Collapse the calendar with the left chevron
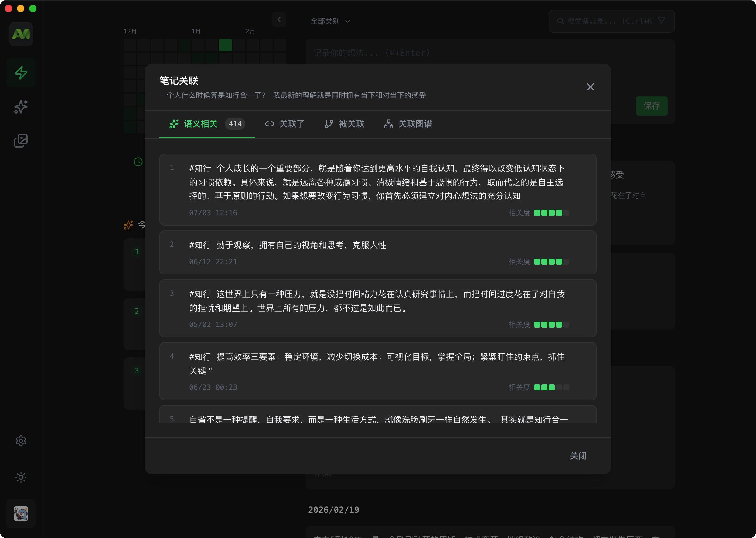 point(279,19)
